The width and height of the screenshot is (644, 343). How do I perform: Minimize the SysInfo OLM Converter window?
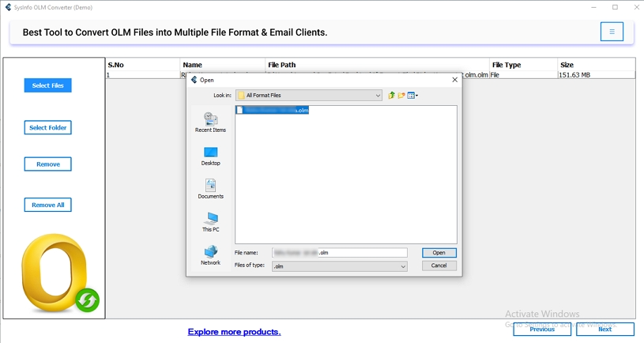pyautogui.click(x=594, y=7)
